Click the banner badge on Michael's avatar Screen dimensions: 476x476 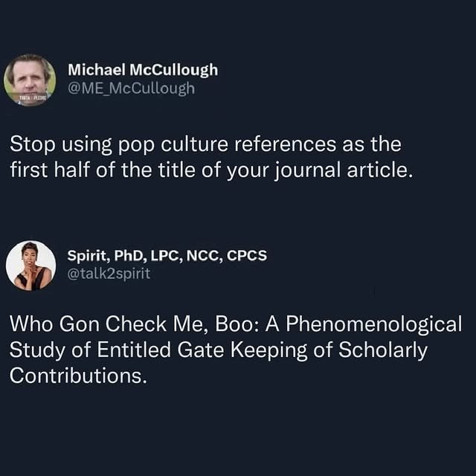click(x=30, y=97)
